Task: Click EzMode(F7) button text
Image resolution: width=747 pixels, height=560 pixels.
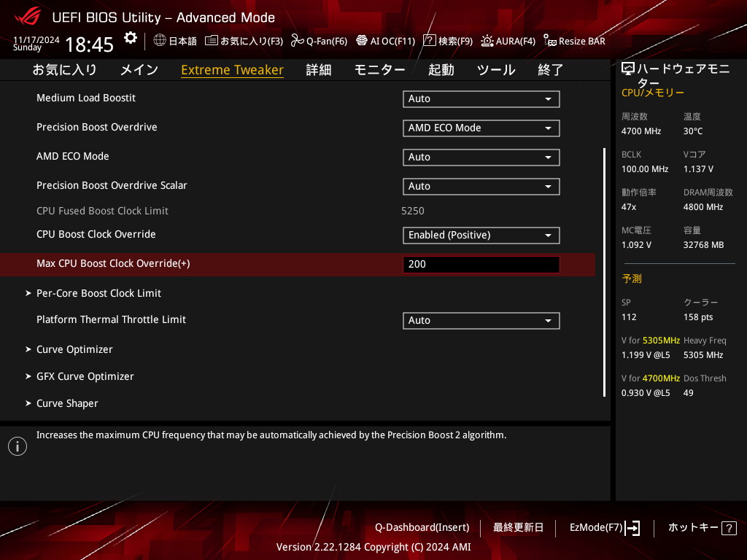Action: (596, 528)
